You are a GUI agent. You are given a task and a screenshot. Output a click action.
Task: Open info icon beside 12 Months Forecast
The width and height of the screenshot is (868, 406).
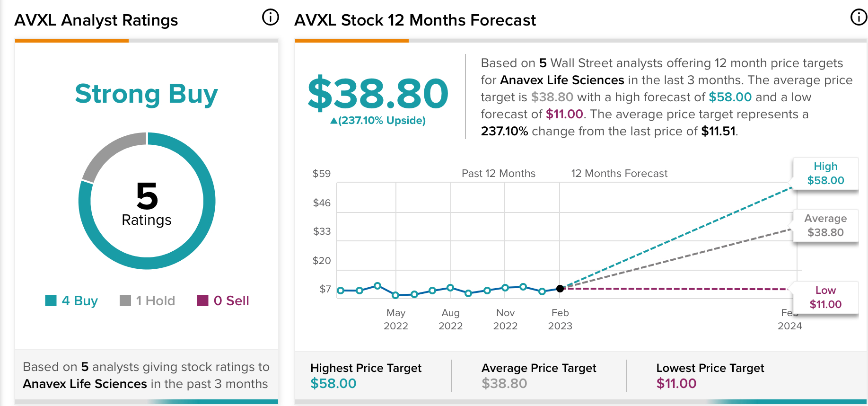pyautogui.click(x=859, y=17)
